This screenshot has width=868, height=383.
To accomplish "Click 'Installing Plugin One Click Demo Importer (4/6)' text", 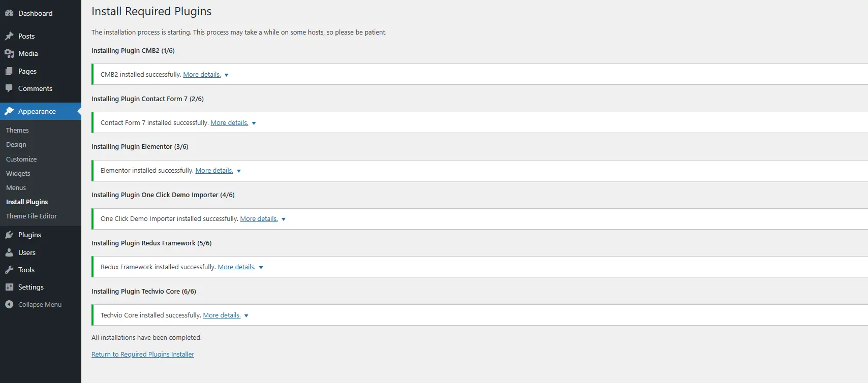I will (163, 195).
